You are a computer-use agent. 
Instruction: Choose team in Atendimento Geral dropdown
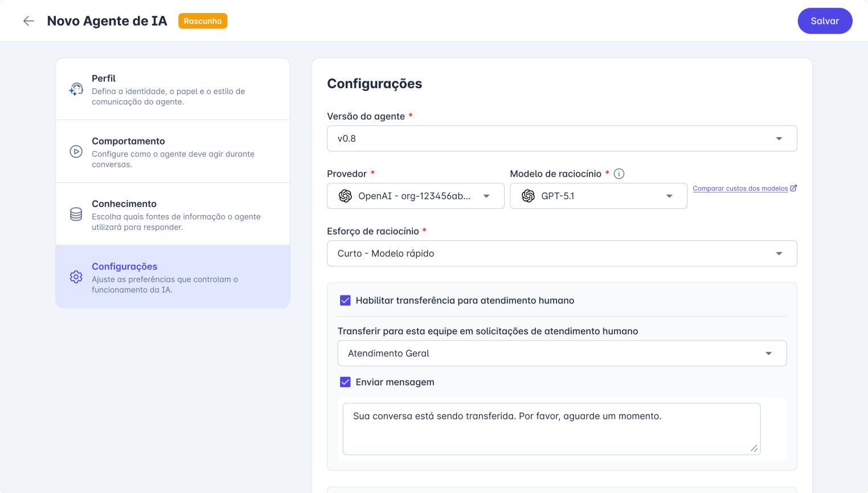[562, 353]
